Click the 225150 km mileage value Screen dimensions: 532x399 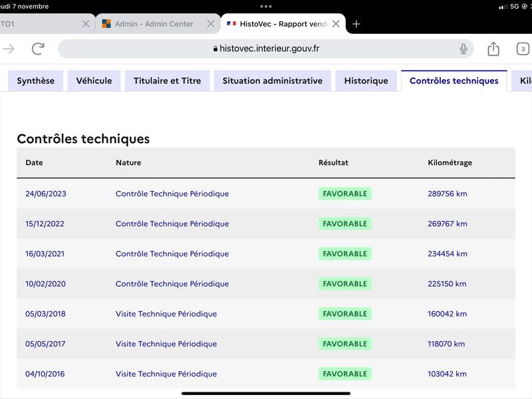coord(447,284)
